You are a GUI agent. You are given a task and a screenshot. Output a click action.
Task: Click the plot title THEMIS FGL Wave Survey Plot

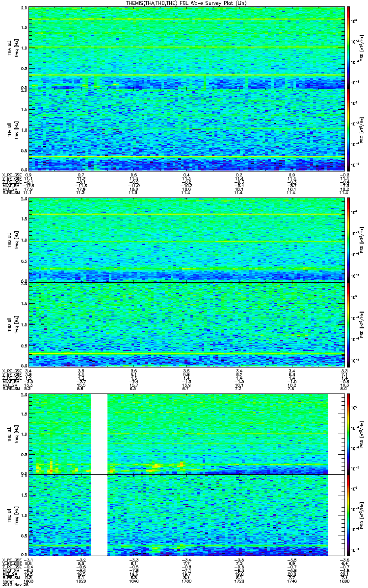pos(187,3)
